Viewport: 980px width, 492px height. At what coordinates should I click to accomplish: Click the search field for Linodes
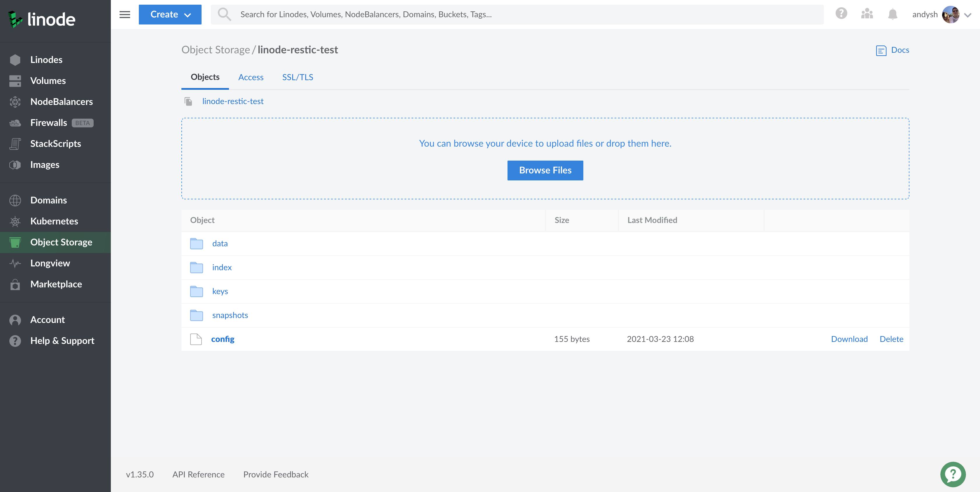click(456, 14)
